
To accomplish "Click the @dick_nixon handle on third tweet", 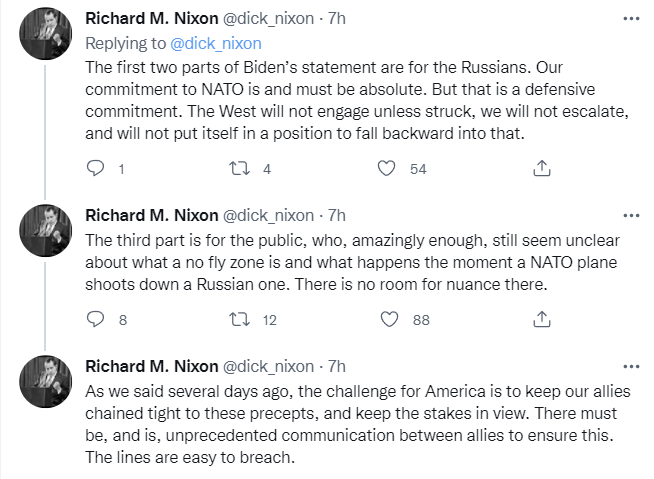I will click(x=266, y=367).
